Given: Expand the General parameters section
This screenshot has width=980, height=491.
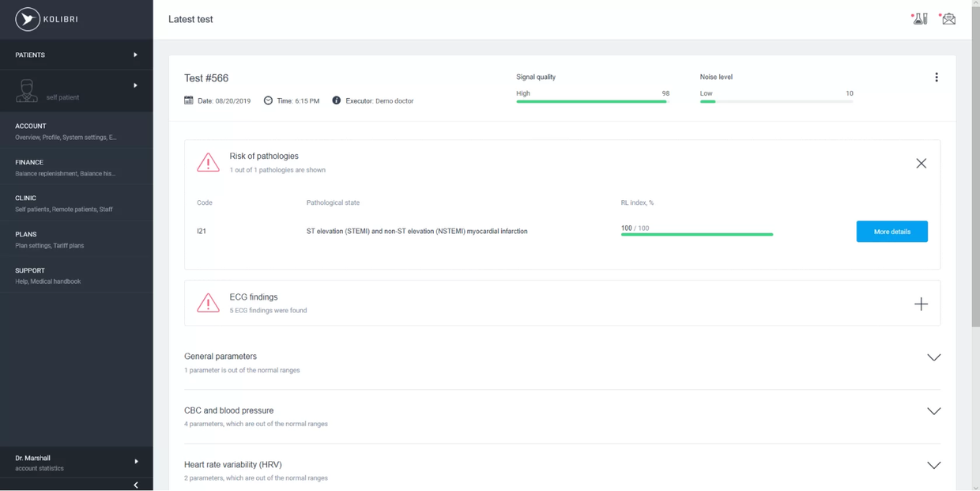Looking at the screenshot, I should point(933,357).
